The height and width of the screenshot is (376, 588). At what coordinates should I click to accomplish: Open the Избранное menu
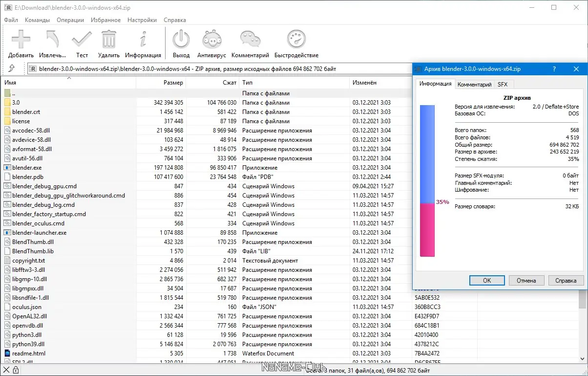click(x=105, y=20)
